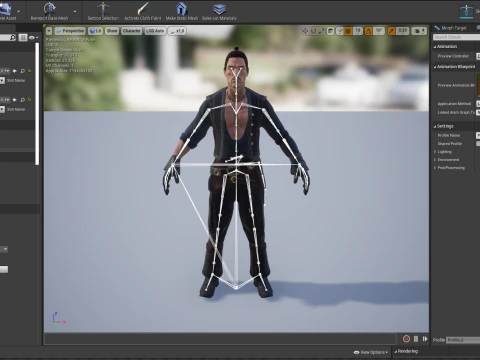Screen dimensions: 480x360
Task: Click the Approx Size statistic in viewport overlay
Action: [x=69, y=71]
